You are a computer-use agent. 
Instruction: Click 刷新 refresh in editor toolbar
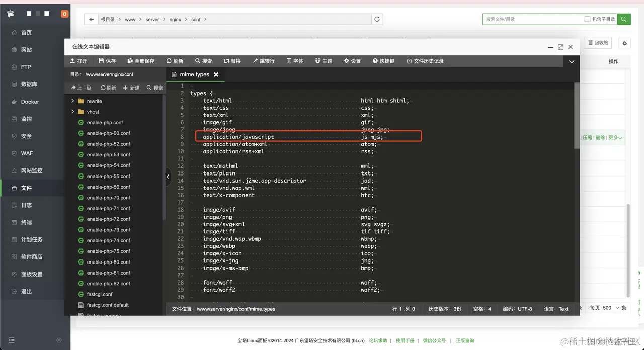point(175,61)
